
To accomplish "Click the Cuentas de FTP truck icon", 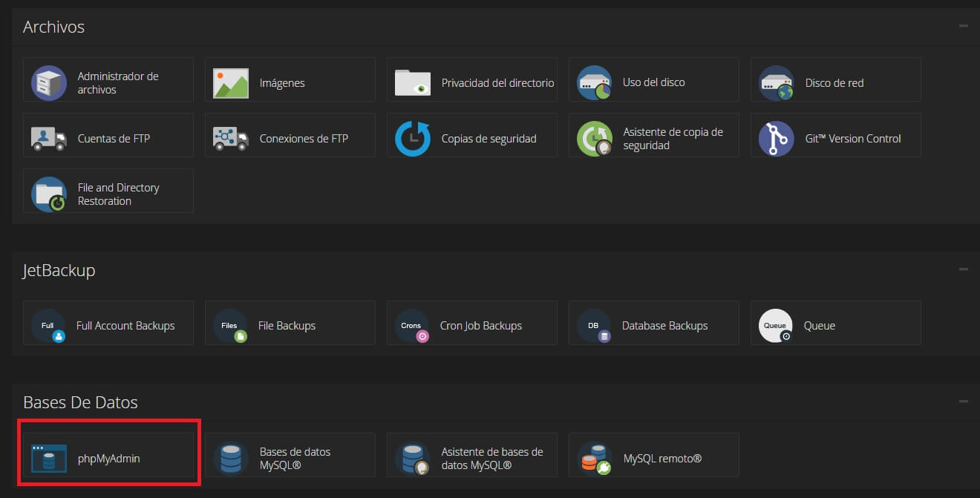I will (49, 138).
